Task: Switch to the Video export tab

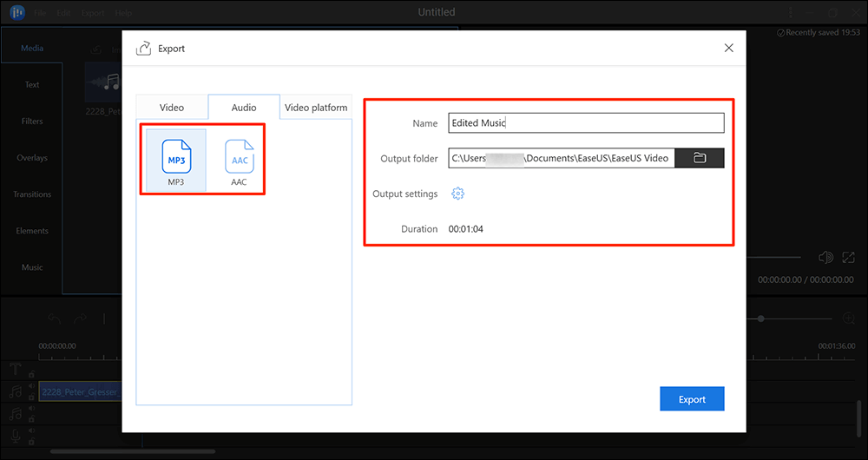Action: (x=172, y=108)
